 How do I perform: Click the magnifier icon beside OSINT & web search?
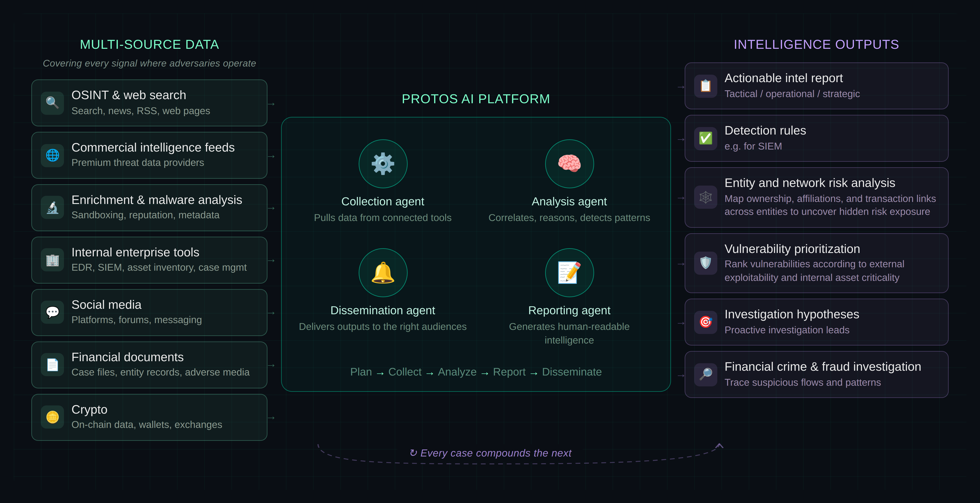click(52, 103)
